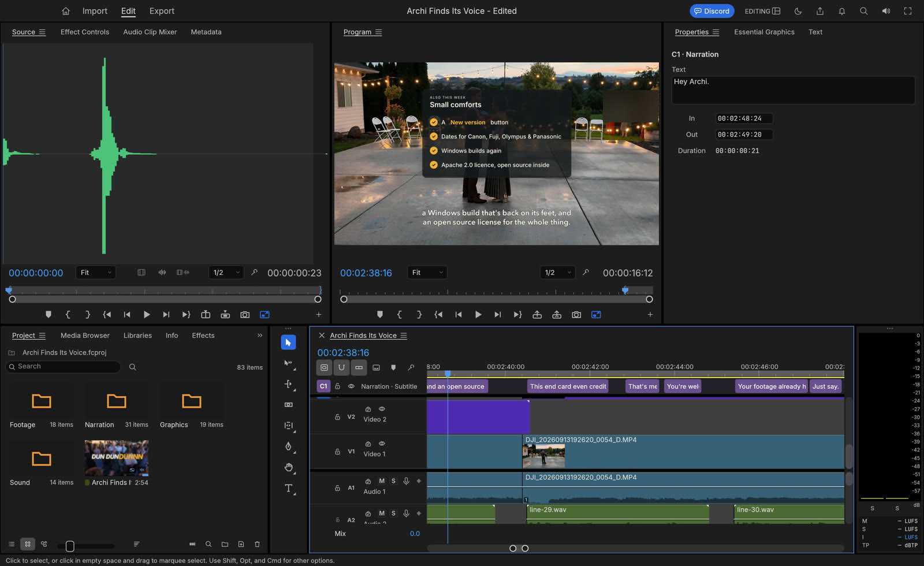Switch to the Essential Graphics tab
Viewport: 924px width, 566px height.
click(x=764, y=32)
